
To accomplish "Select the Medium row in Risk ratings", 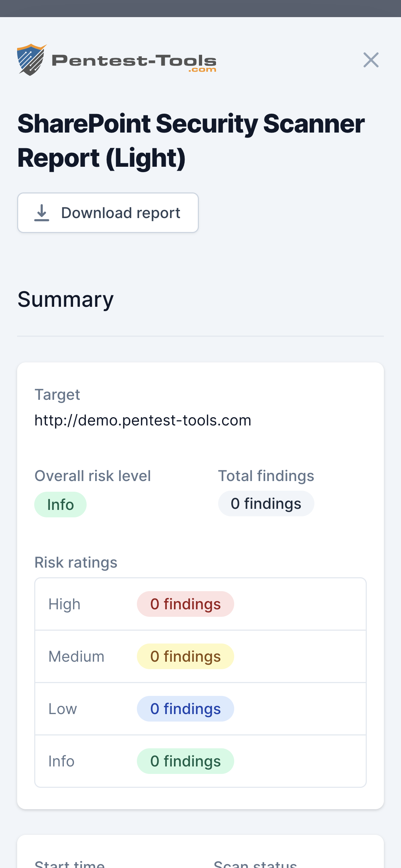I will tap(76, 656).
